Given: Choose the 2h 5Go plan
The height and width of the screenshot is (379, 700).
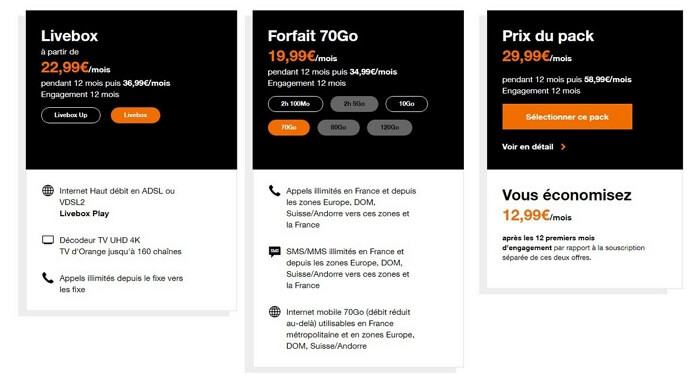Looking at the screenshot, I should point(354,104).
